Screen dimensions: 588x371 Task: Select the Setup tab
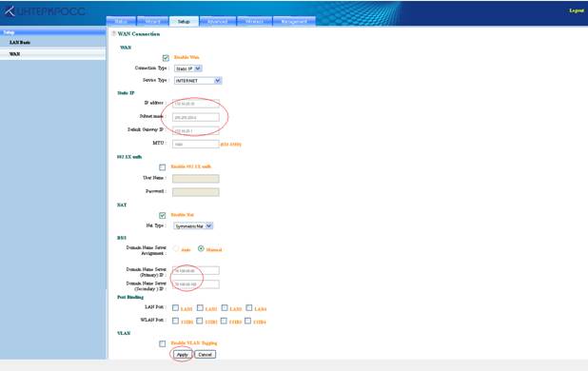[184, 21]
